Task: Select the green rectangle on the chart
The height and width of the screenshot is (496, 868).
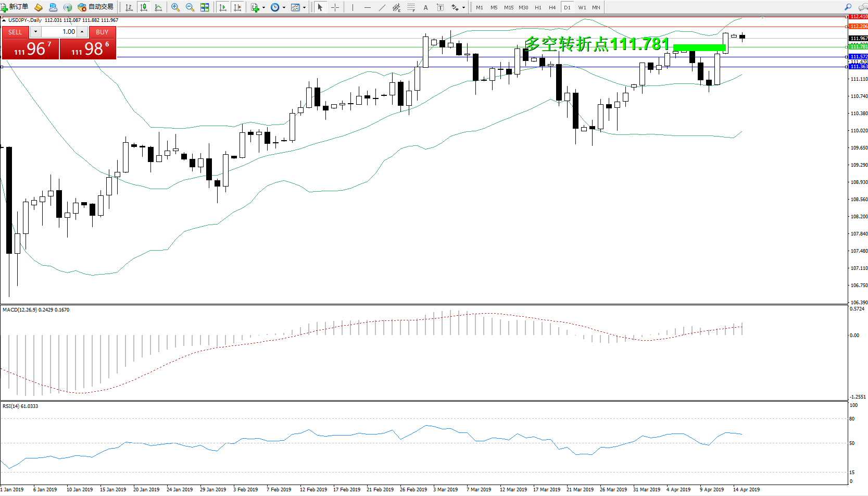Action: point(699,47)
